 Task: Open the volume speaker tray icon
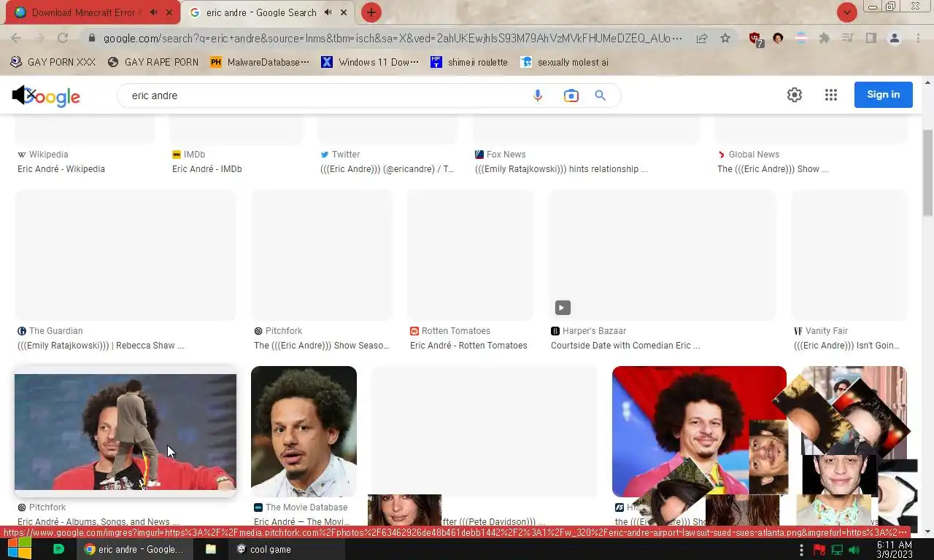coord(854,549)
